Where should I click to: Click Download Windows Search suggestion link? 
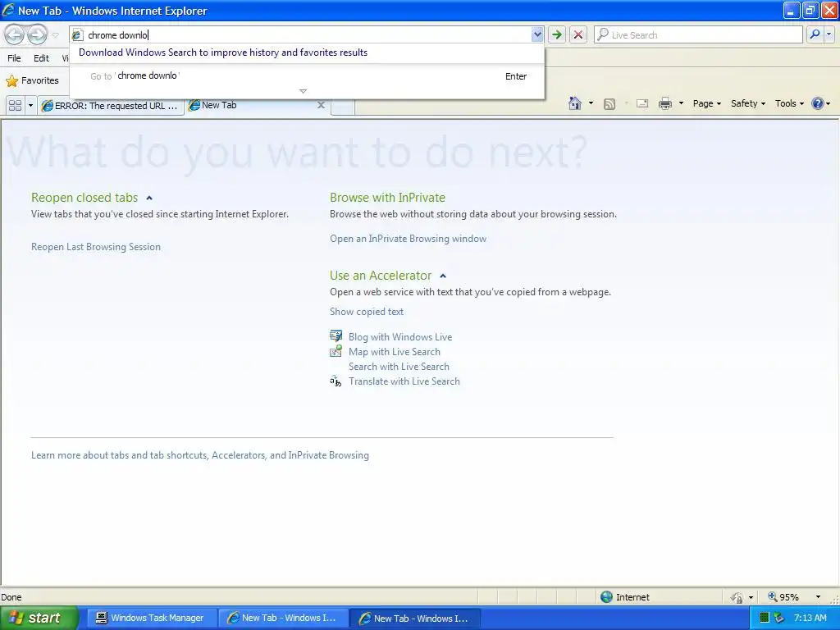223,52
